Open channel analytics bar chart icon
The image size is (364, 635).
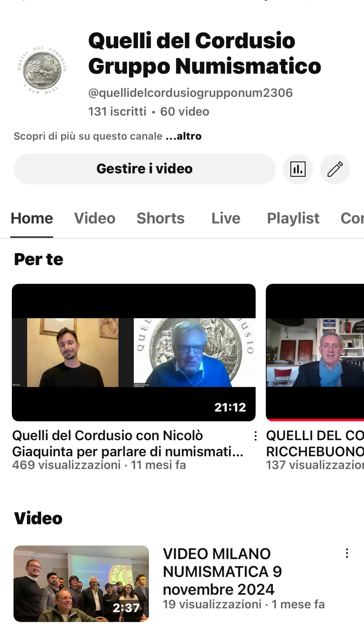tap(298, 169)
